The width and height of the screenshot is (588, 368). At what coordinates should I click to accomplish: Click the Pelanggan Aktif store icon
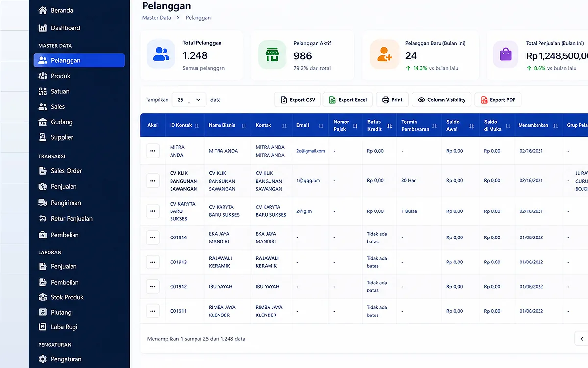(272, 54)
